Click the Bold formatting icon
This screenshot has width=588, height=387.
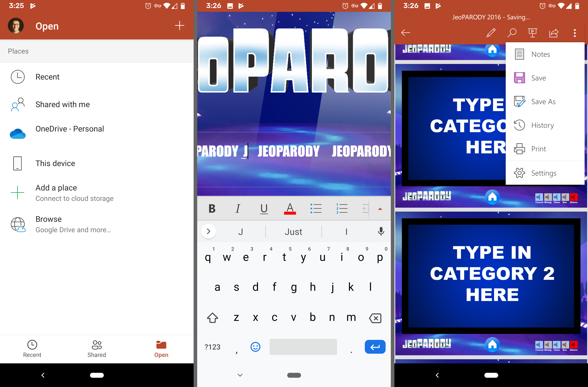click(x=212, y=209)
